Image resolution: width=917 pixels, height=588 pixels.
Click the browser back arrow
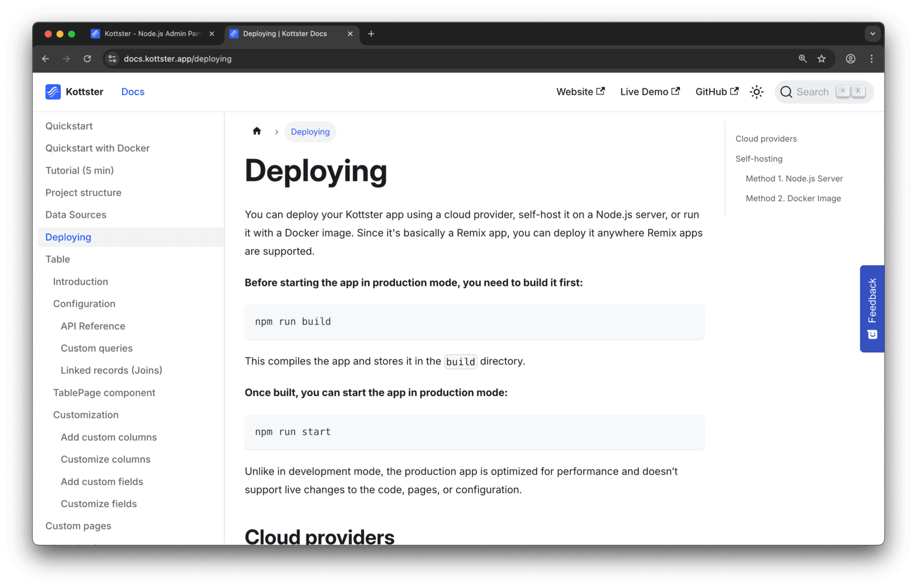(45, 58)
